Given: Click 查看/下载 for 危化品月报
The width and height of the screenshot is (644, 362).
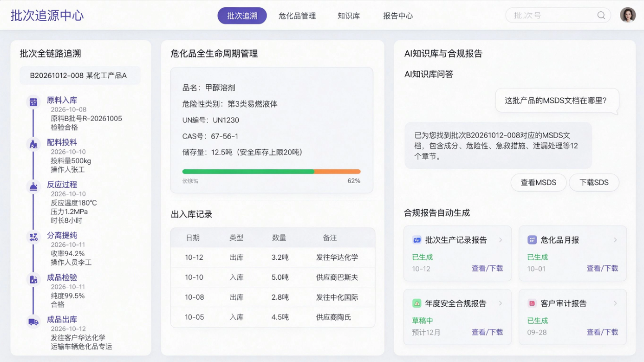Looking at the screenshot, I should point(602,268).
